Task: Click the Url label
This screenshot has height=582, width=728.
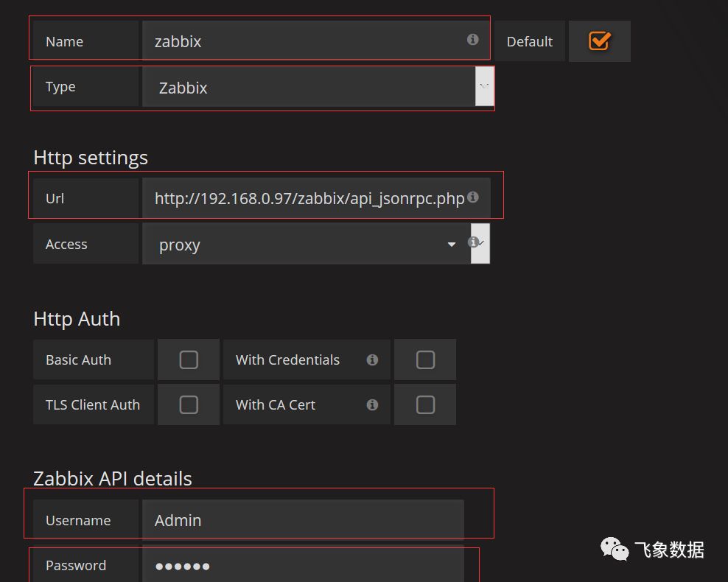Action: 55,198
